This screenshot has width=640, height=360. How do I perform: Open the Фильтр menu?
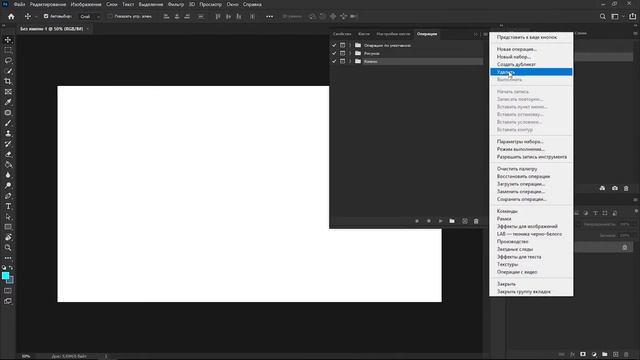click(176, 4)
